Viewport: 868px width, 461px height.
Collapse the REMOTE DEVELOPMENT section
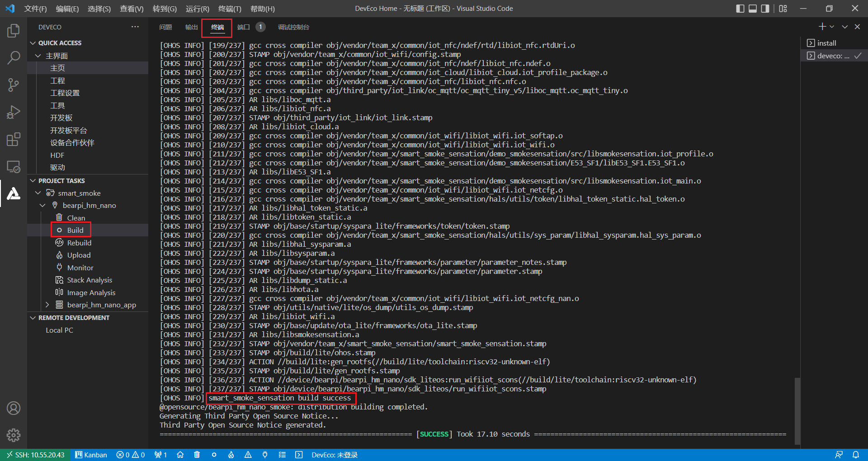coord(33,318)
